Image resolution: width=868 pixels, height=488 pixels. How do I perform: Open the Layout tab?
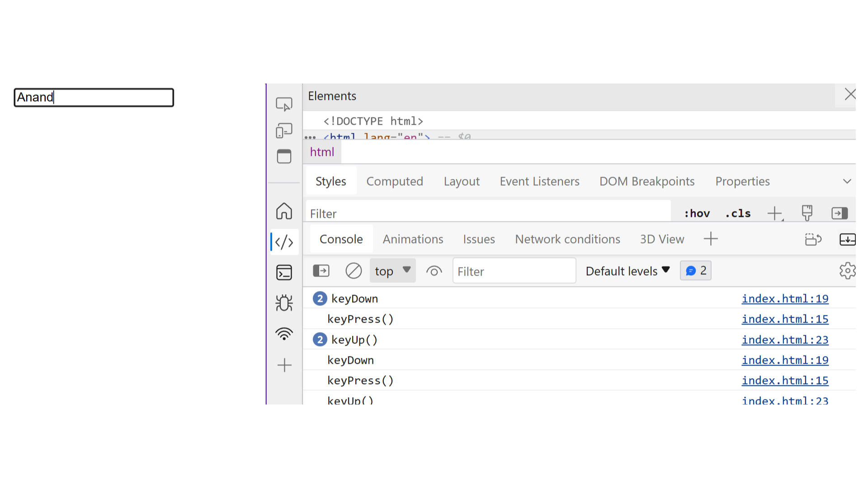[x=461, y=181]
